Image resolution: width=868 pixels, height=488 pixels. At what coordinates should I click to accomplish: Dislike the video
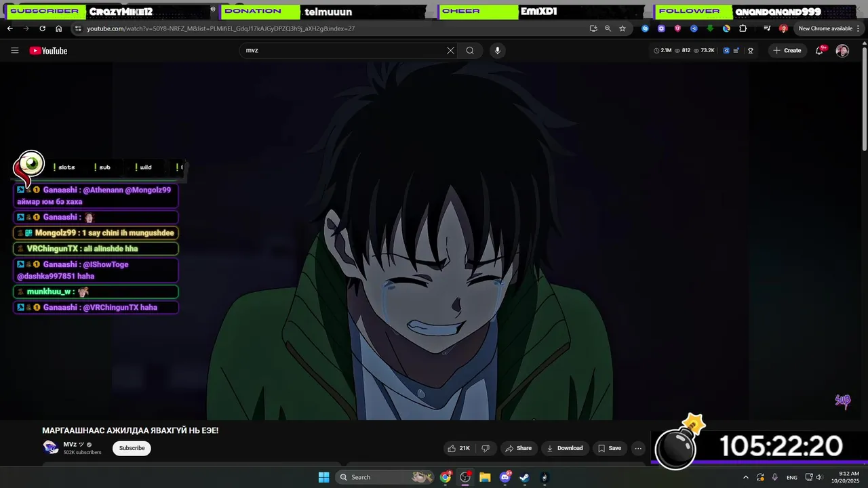(486, 448)
